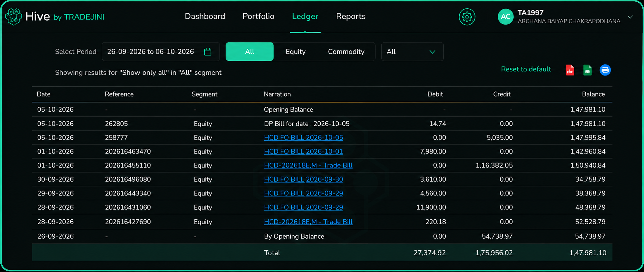Click Reset to default link

click(526, 69)
